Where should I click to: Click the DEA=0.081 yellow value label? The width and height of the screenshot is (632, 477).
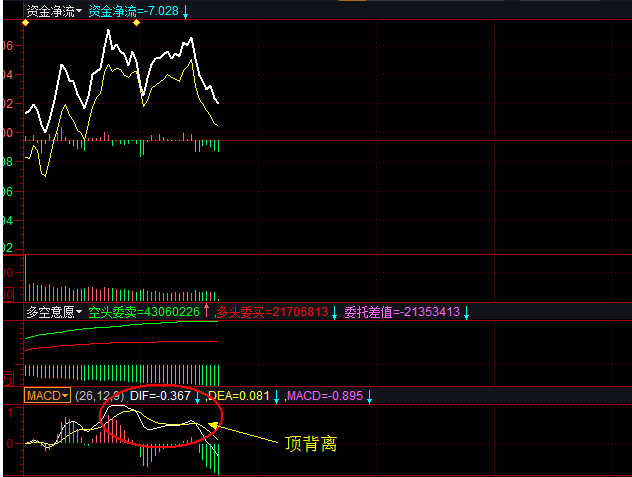[239, 397]
